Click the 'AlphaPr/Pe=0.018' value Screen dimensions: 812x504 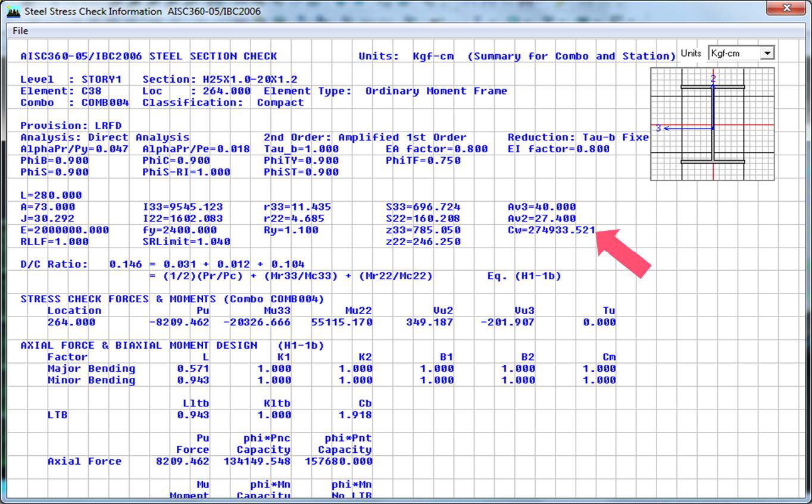196,149
